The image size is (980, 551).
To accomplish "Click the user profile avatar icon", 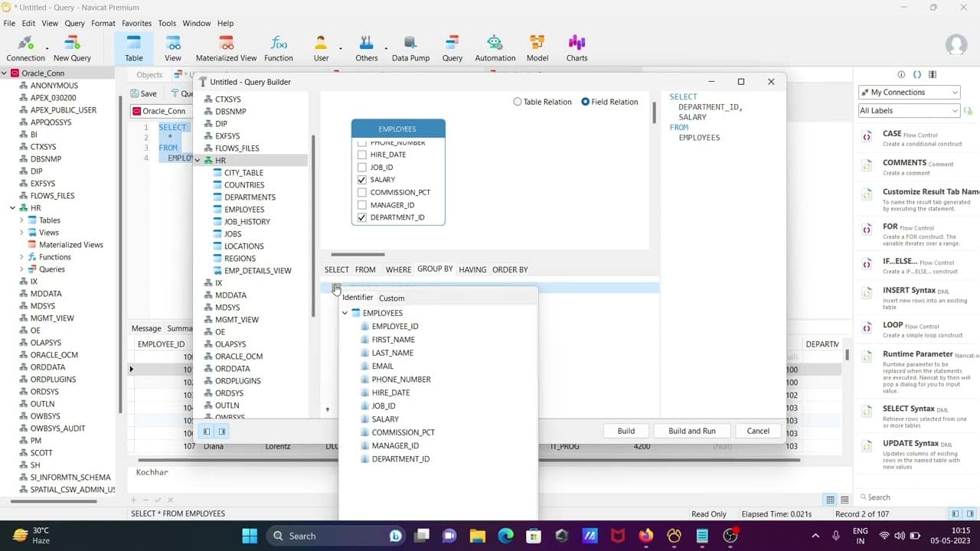I will click(956, 45).
